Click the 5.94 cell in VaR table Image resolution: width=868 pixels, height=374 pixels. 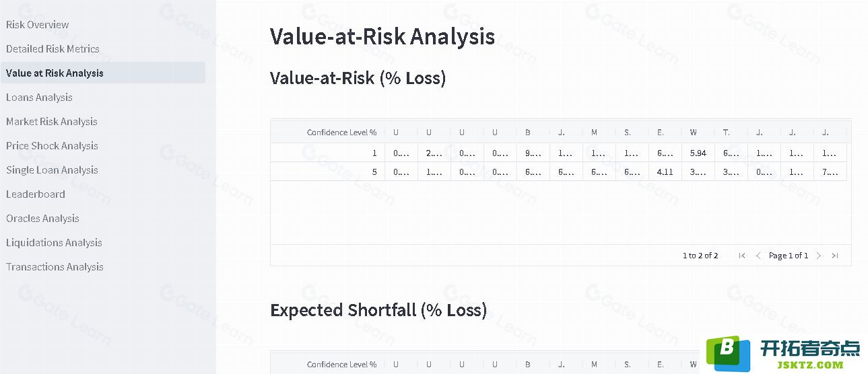pyautogui.click(x=698, y=153)
